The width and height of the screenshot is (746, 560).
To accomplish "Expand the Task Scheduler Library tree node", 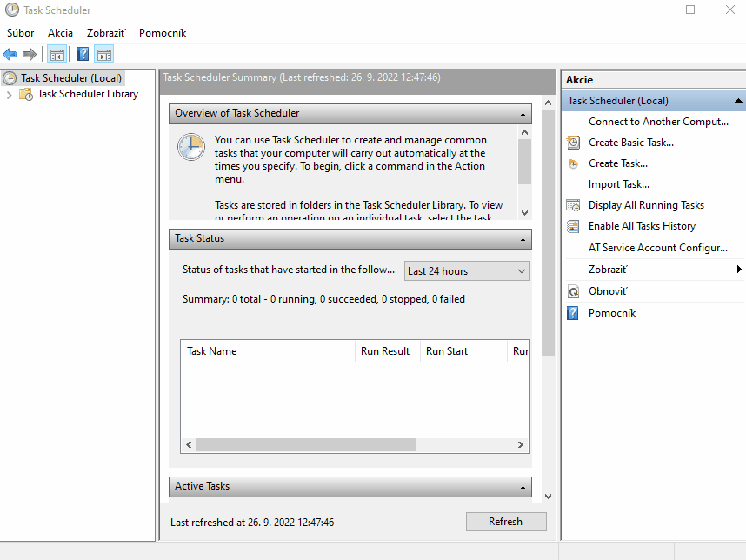I will coord(9,95).
